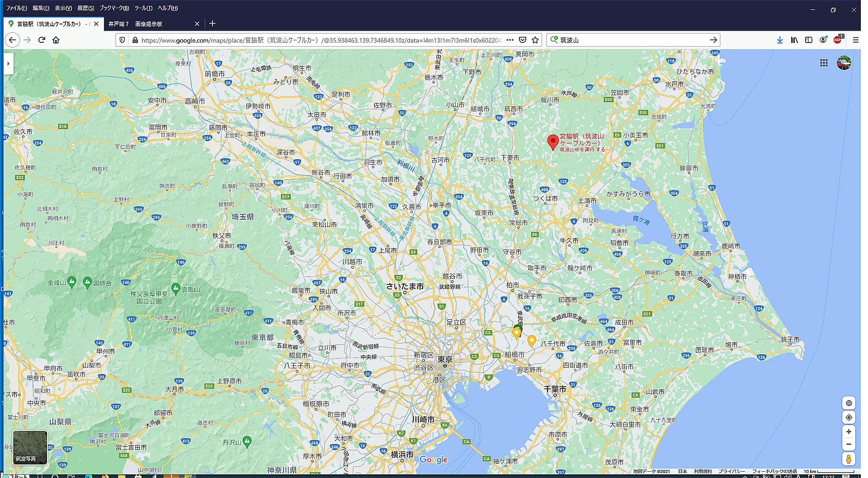868x478 pixels.
Task: Zoom in on the map
Action: tap(849, 432)
